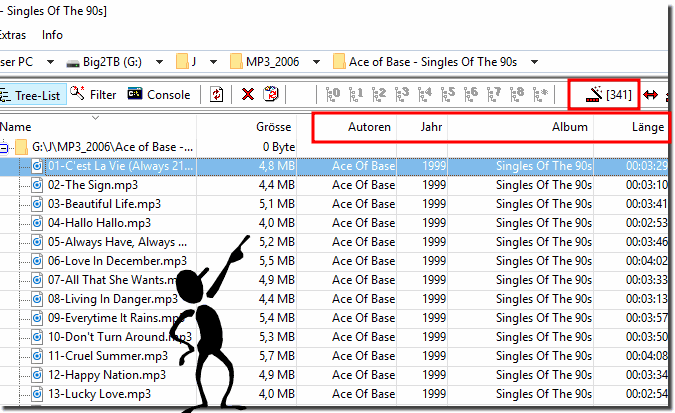Expand tree to level 6 icon
This screenshot has height=413, width=675.
pos(471,94)
